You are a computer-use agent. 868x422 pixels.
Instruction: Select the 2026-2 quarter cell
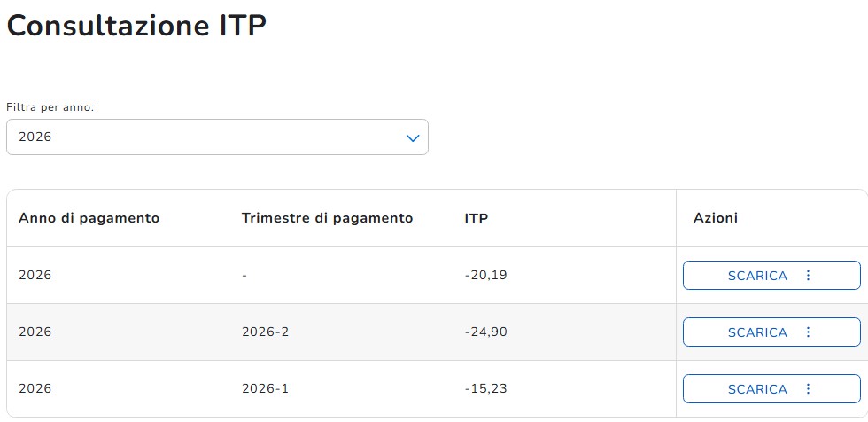265,332
